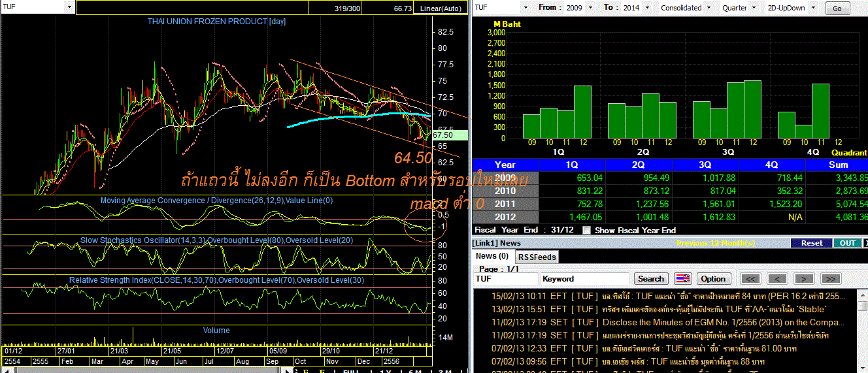Click the Relative Strength Index label
868x373 pixels.
click(217, 280)
